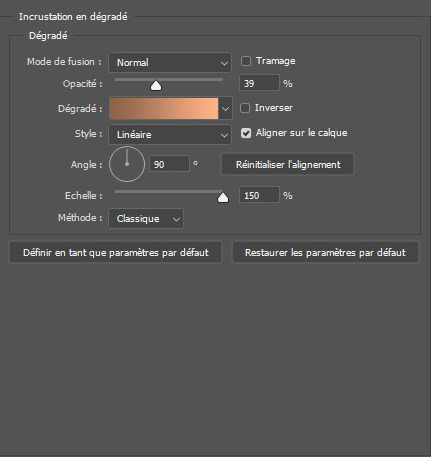
Task: Click Restaurer les paramètres par défaut
Action: 325,252
